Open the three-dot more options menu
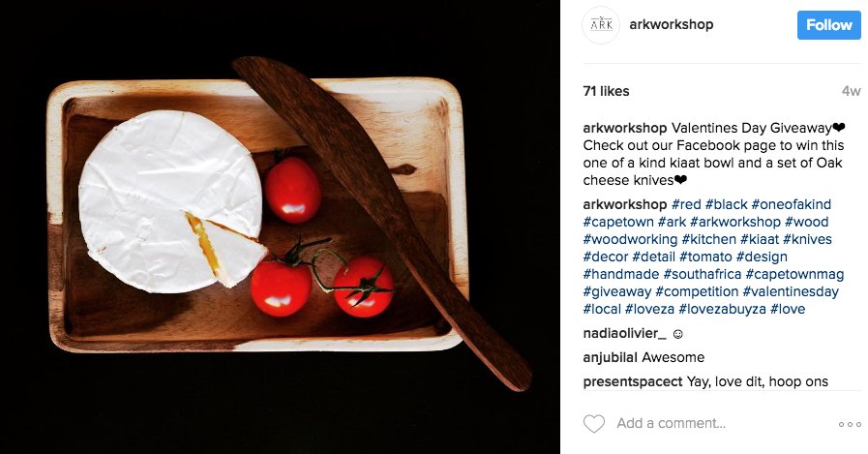 click(850, 425)
